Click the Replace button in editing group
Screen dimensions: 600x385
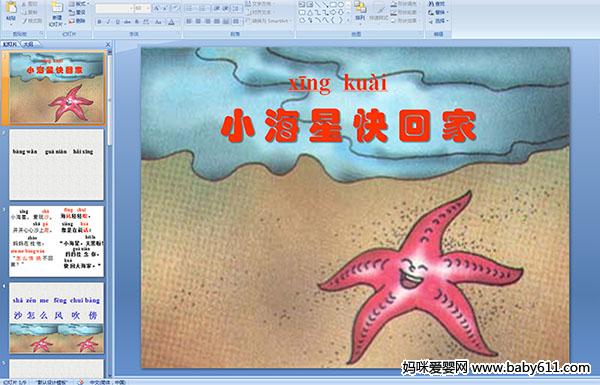point(437,12)
